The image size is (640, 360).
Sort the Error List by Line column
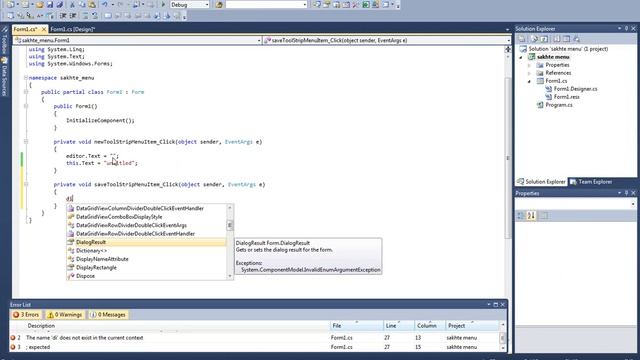coord(398,326)
